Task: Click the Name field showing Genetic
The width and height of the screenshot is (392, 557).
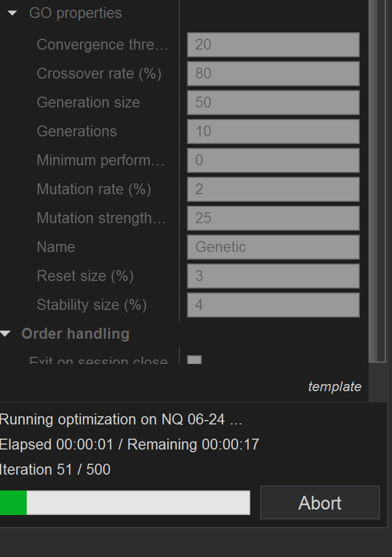Action: [x=273, y=247]
